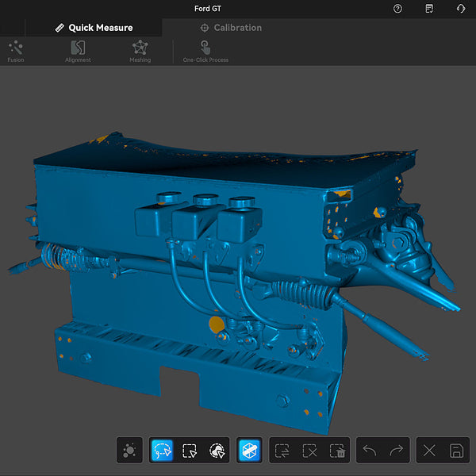The width and height of the screenshot is (476, 476).
Task: Open the Meshing tool
Action: pos(140,52)
